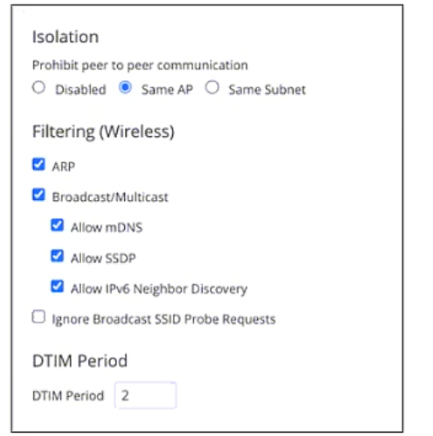Click the 'Disabled' label text
Image resolution: width=433 pixels, height=436 pixels.
[81, 90]
